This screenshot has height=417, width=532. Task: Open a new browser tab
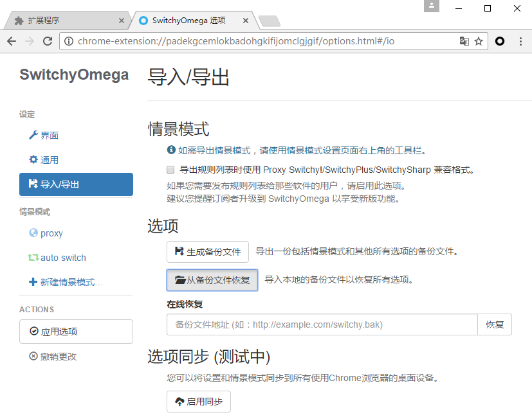(270, 21)
